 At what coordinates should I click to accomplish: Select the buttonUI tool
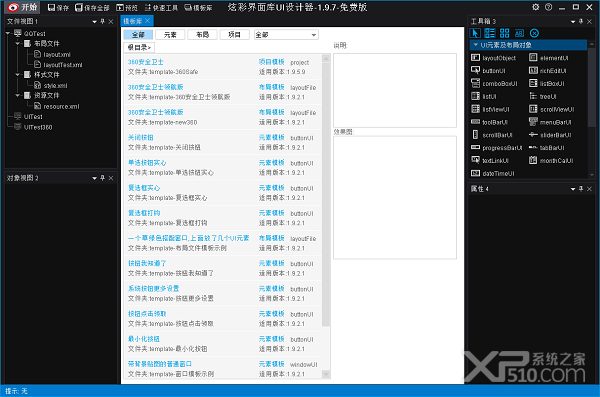(x=488, y=70)
